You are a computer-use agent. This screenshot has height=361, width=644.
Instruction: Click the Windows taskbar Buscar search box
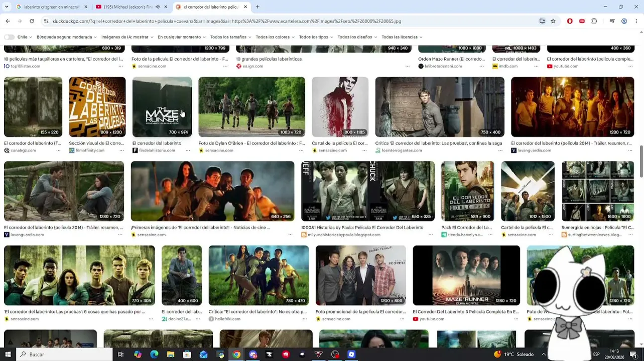64,354
